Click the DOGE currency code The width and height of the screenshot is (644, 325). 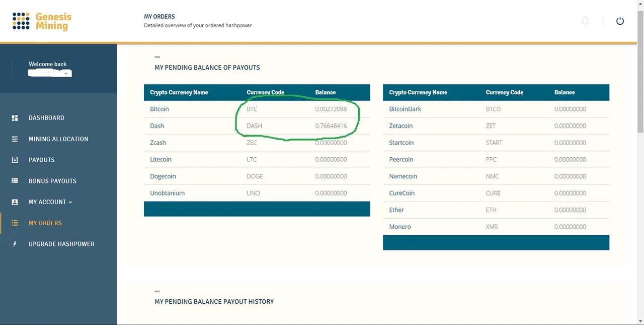pos(255,176)
